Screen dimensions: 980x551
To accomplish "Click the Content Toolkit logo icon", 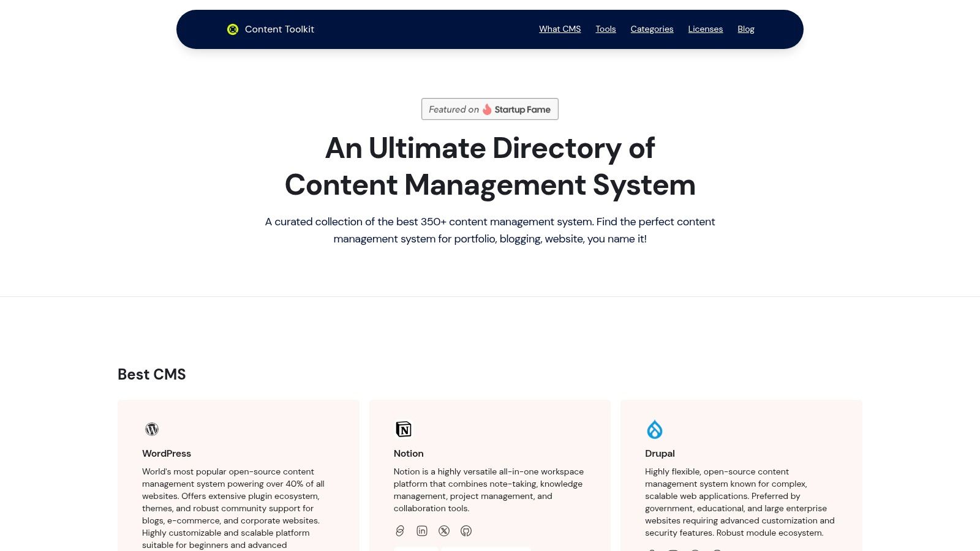I will coord(232,29).
